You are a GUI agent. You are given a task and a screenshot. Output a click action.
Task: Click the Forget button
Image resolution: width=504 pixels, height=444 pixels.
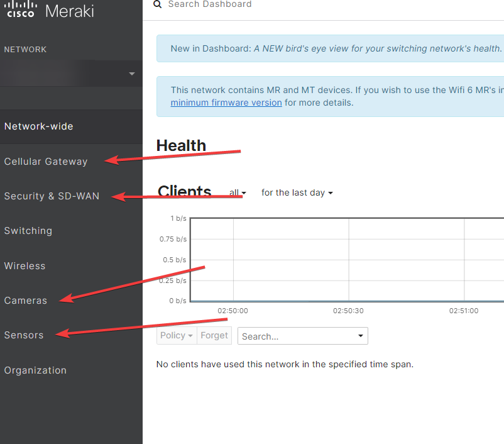coord(214,336)
